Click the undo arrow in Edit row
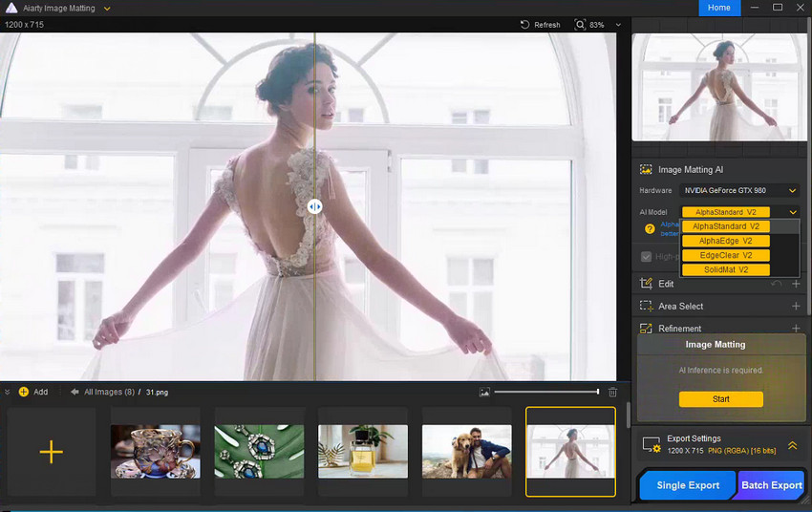 [776, 284]
